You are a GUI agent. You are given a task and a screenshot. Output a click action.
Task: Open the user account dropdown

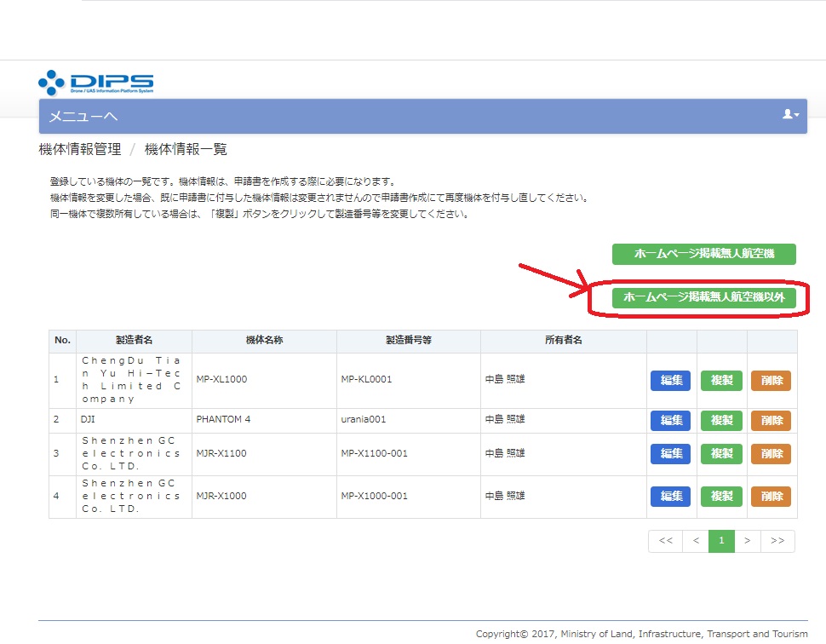(x=790, y=115)
